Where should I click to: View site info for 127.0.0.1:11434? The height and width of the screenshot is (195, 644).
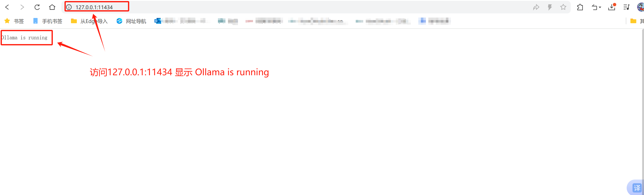pyautogui.click(x=69, y=7)
